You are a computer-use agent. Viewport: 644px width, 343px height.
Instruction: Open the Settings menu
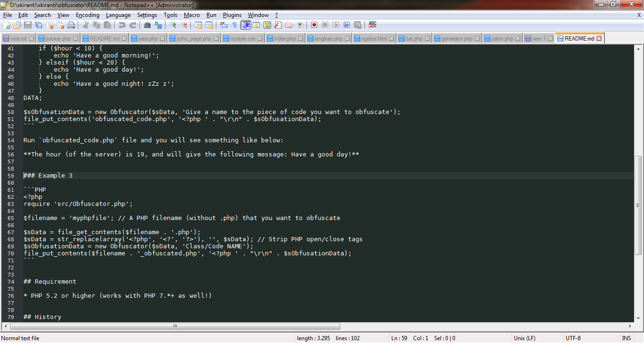click(147, 15)
